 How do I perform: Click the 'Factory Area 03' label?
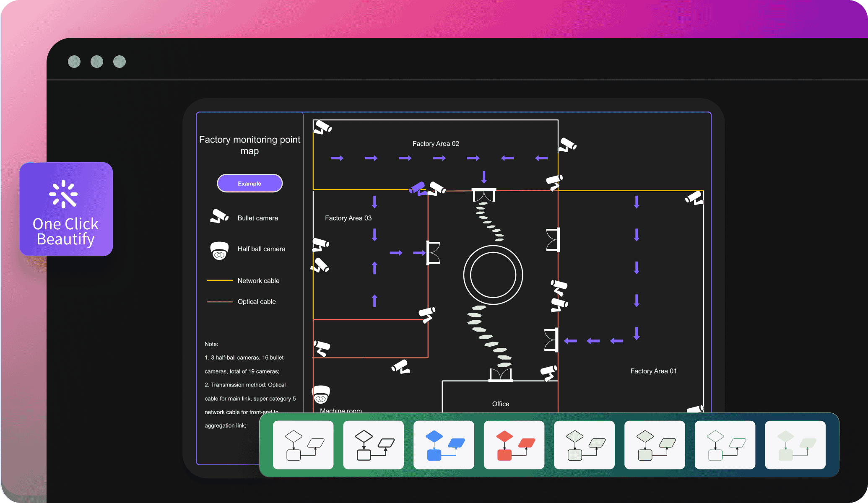coord(348,218)
